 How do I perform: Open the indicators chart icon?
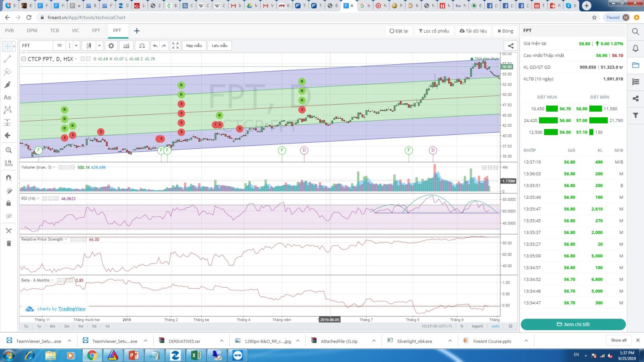pos(126,45)
